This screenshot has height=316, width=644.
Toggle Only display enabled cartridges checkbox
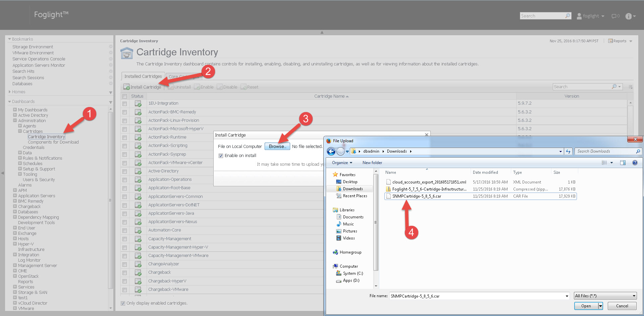pos(123,303)
